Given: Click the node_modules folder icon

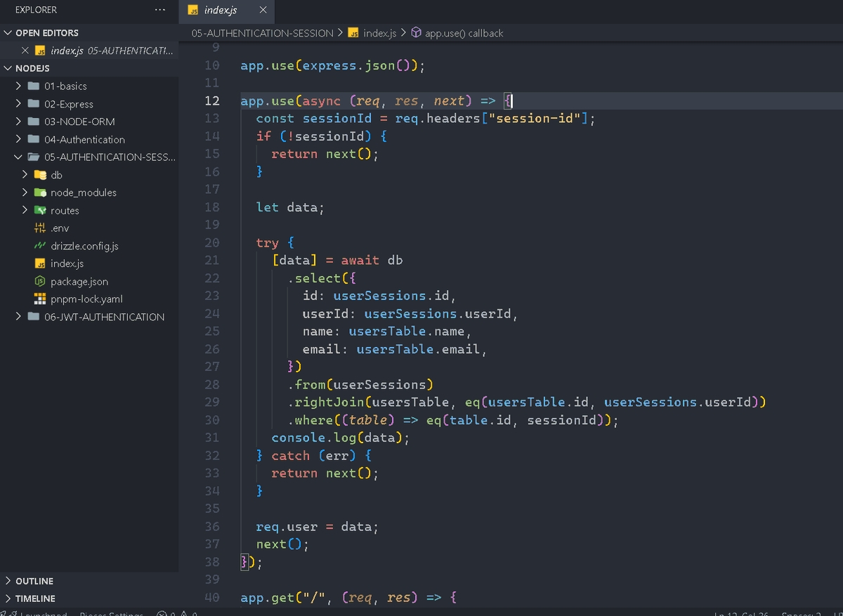Looking at the screenshot, I should coord(40,192).
